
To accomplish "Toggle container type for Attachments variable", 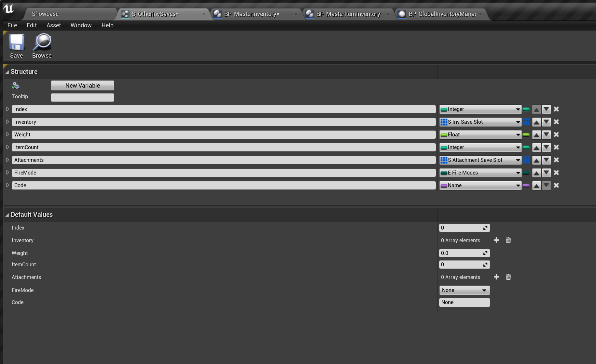I will [x=526, y=160].
